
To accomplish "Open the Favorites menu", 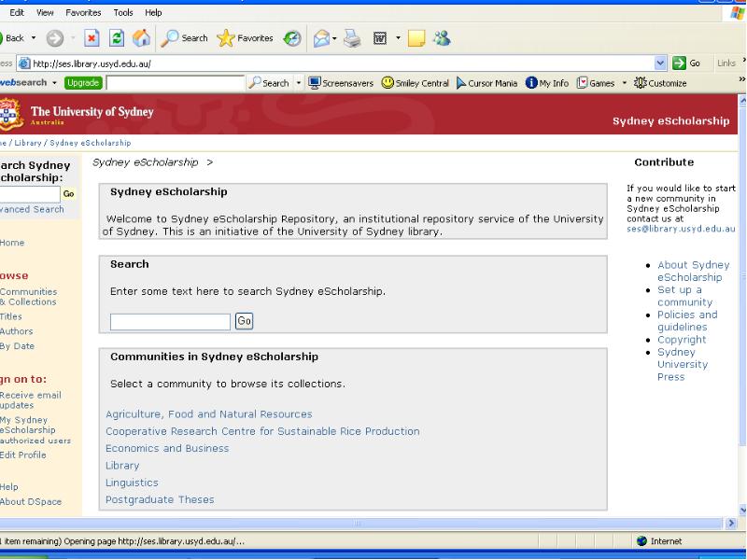I will click(83, 13).
